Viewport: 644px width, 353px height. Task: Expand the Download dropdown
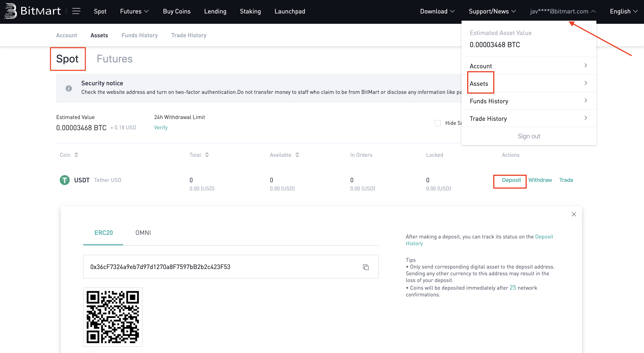click(437, 11)
